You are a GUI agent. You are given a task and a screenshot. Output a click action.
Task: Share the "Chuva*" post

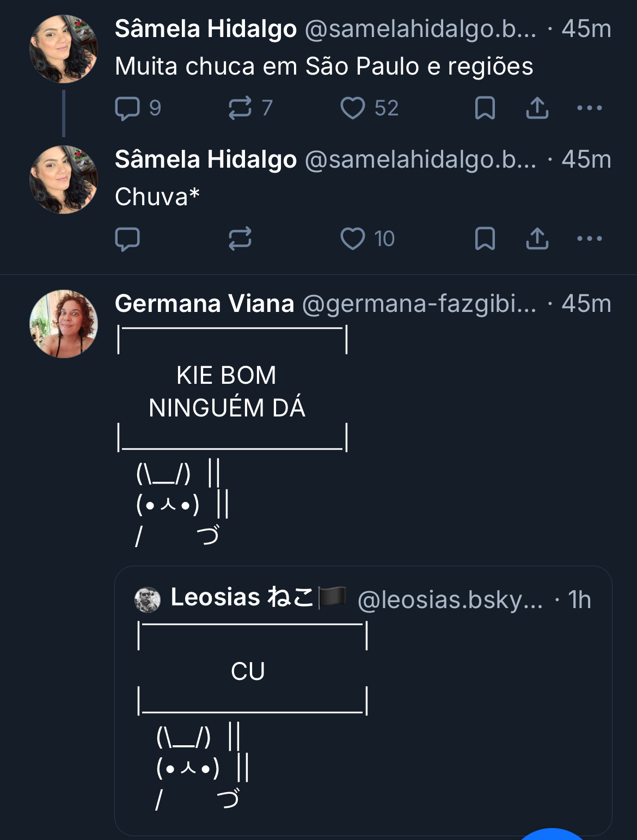pos(537,238)
